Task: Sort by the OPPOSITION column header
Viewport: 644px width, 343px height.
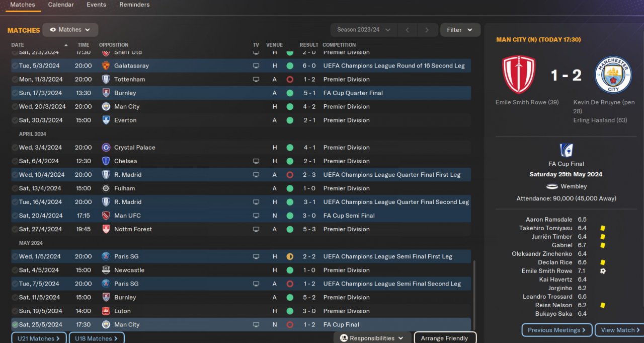Action: (x=114, y=45)
